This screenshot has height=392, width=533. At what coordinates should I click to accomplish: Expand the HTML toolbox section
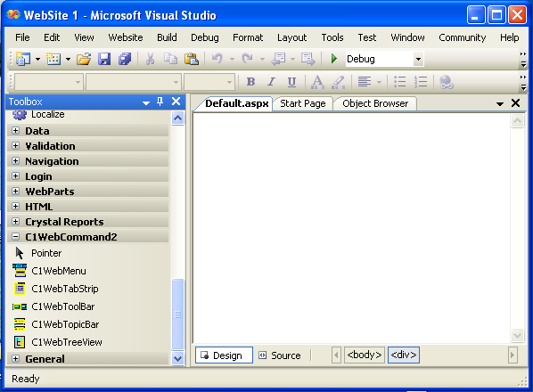15,206
